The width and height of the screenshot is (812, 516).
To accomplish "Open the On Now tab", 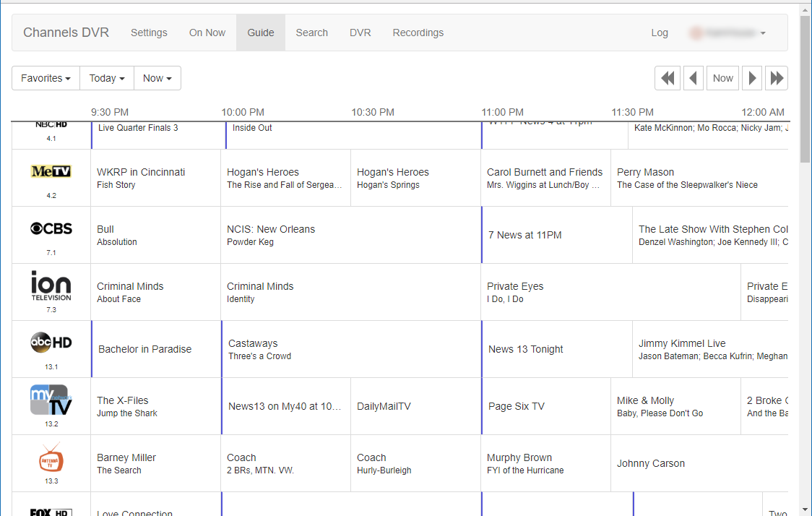I will (x=207, y=33).
